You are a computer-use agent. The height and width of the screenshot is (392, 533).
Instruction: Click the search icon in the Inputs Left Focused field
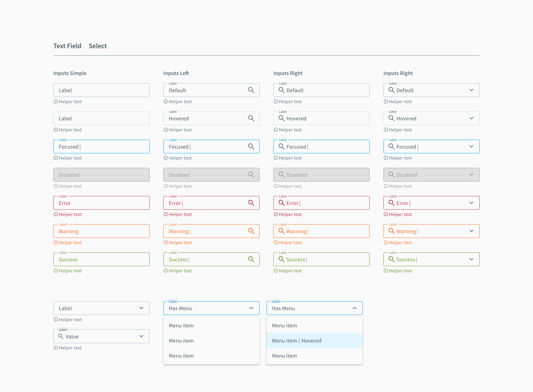click(x=251, y=146)
